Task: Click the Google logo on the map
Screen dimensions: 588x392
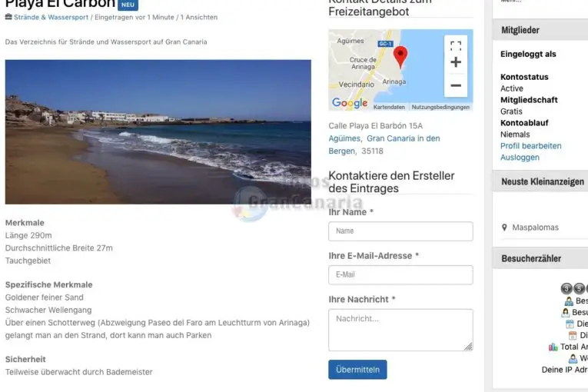Action: point(350,102)
